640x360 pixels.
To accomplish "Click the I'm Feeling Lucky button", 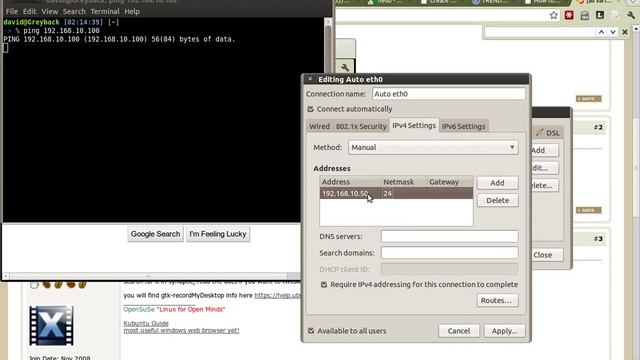I will click(x=218, y=234).
